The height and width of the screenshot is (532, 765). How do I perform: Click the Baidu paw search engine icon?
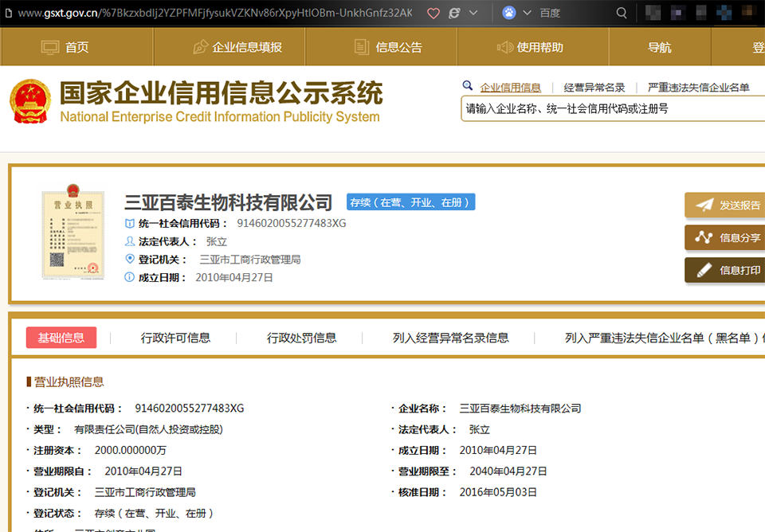click(509, 13)
